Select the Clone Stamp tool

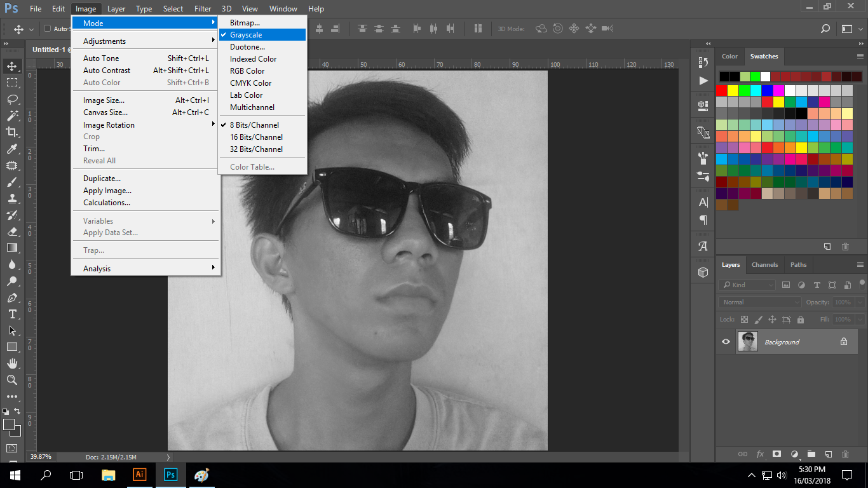pyautogui.click(x=12, y=198)
